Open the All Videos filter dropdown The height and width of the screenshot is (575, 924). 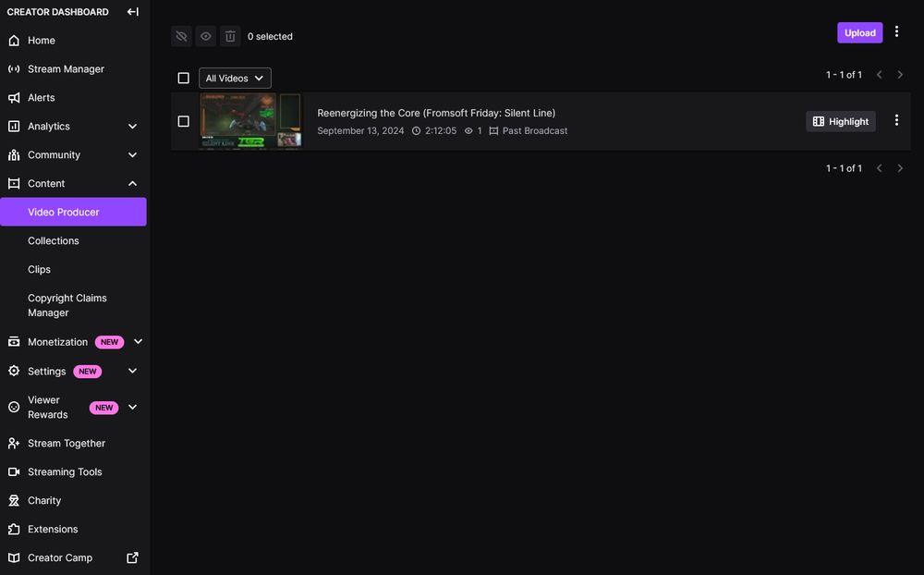235,78
